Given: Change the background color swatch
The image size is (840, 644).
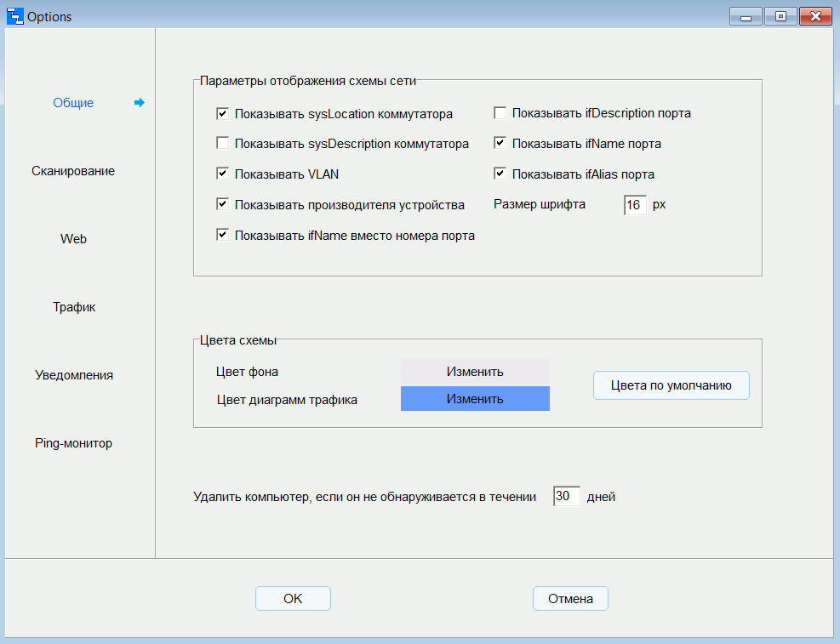Looking at the screenshot, I should coord(475,372).
